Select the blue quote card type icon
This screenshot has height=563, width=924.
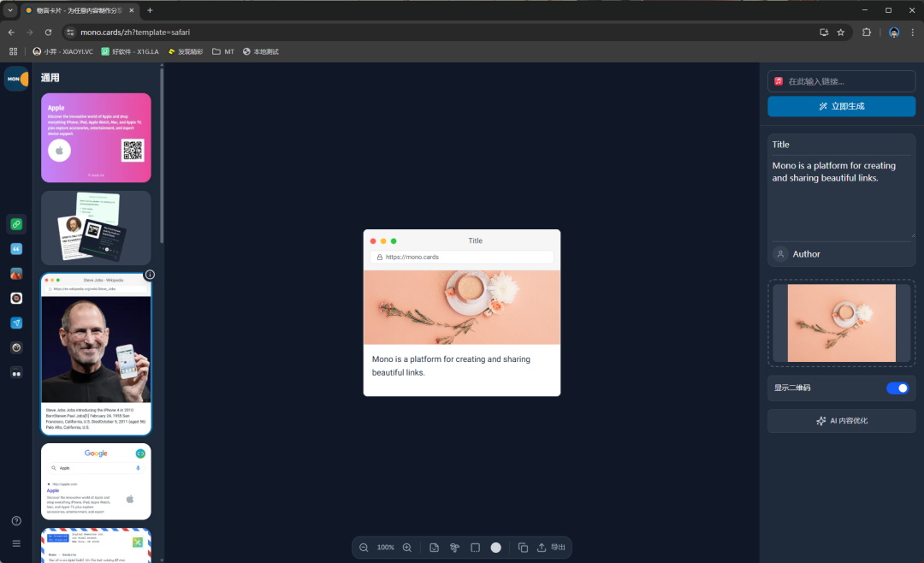(x=16, y=249)
